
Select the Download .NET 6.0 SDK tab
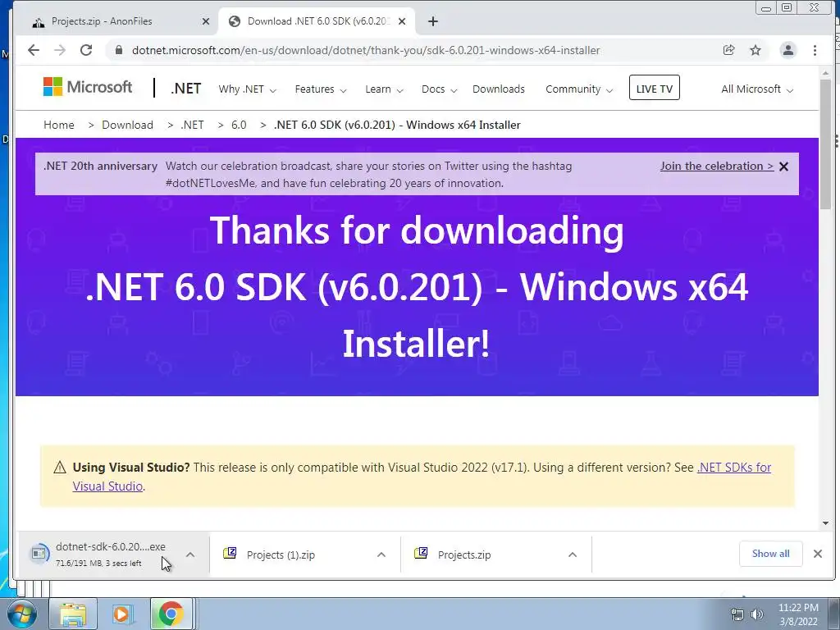(x=319, y=21)
